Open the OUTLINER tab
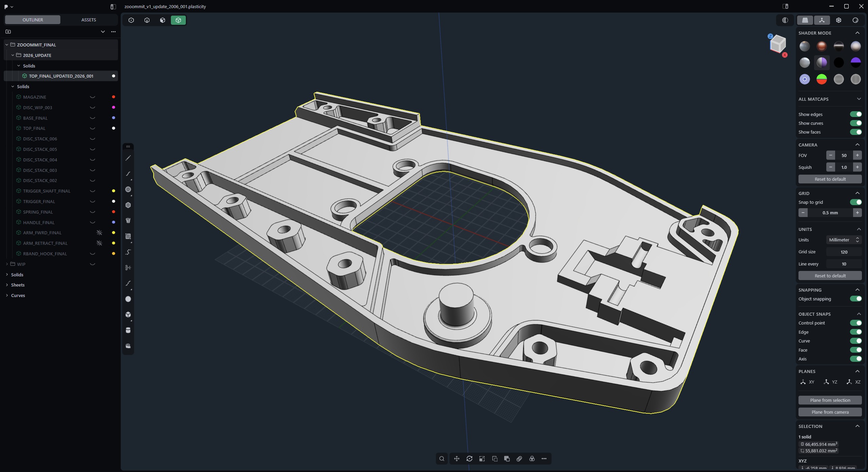The width and height of the screenshot is (868, 472). [33, 20]
